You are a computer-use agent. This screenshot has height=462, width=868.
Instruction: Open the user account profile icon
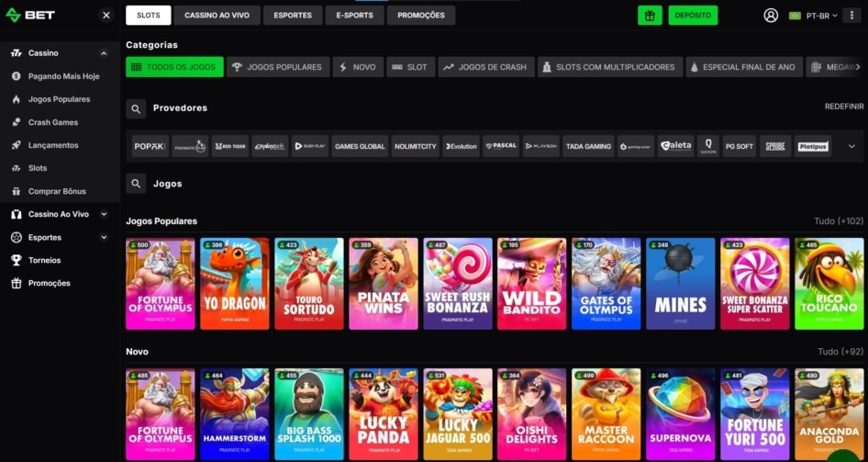[771, 16]
